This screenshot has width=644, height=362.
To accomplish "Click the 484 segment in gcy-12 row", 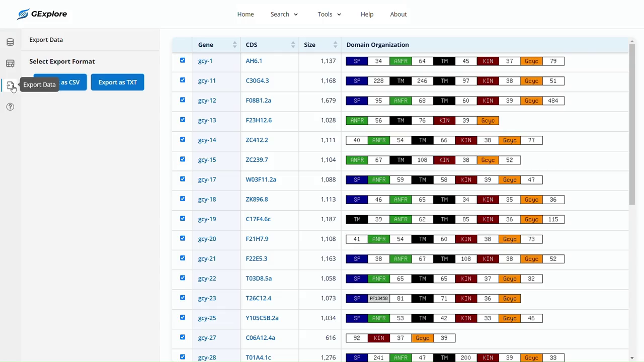I will (553, 101).
